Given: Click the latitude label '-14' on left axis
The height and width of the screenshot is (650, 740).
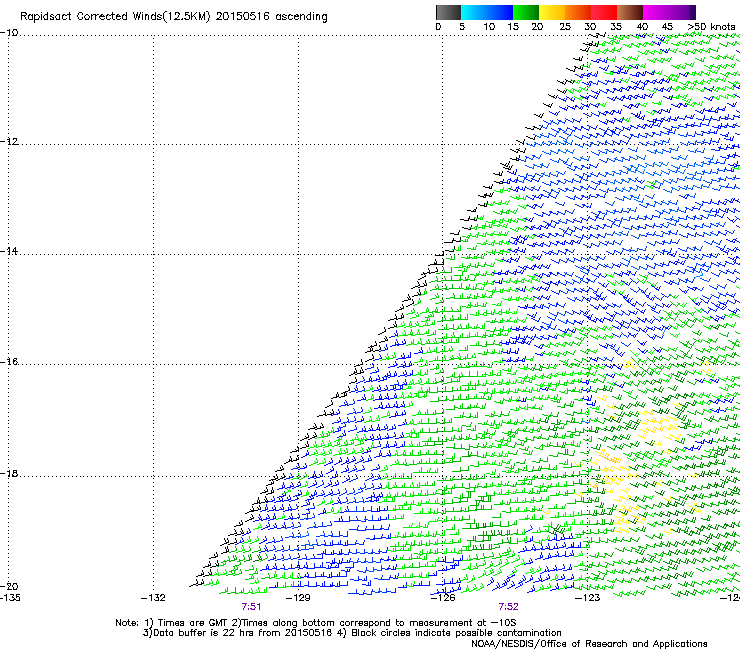Looking at the screenshot, I should click(9, 251).
